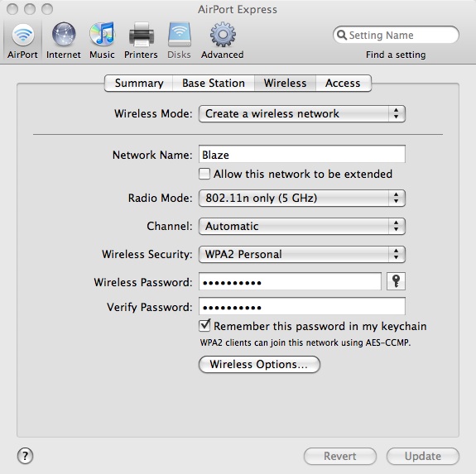Click the Revert button
This screenshot has width=476, height=474.
coord(340,456)
